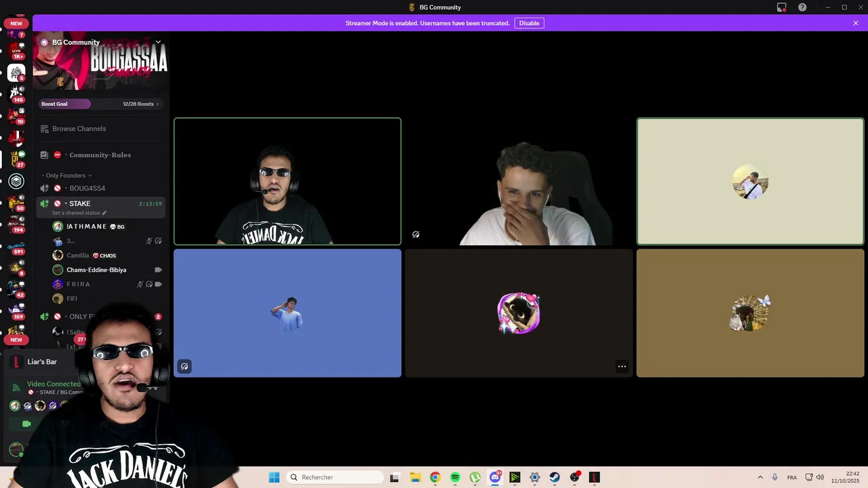Open Google Chrome from taskbar
This screenshot has height=488, width=868.
(x=435, y=477)
